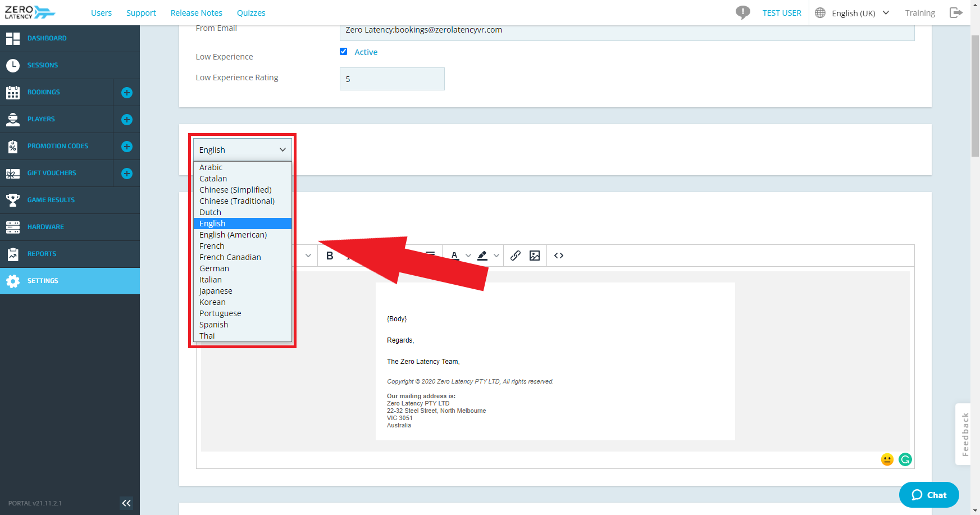Select Thai in the dropdown list
The image size is (980, 515).
click(x=243, y=336)
